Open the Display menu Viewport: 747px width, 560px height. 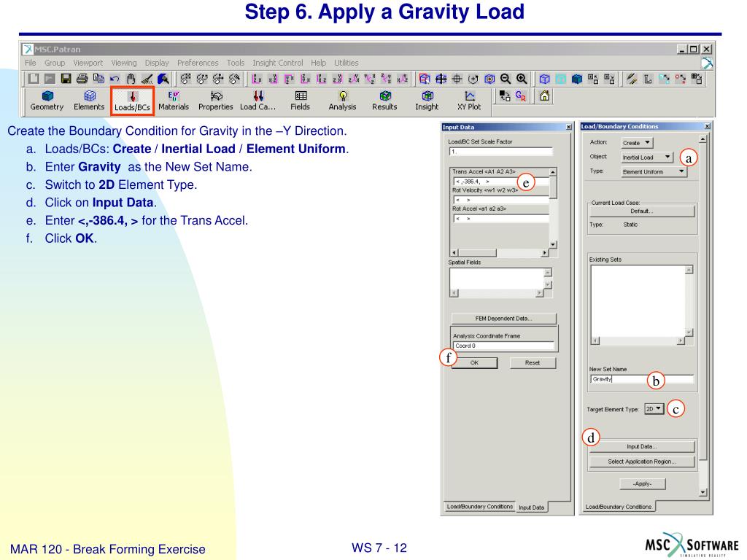tap(157, 63)
